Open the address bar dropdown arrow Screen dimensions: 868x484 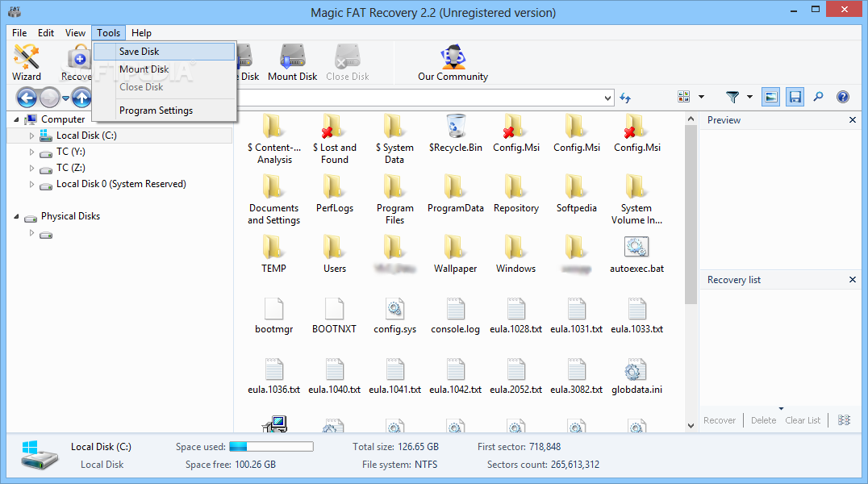(x=607, y=98)
